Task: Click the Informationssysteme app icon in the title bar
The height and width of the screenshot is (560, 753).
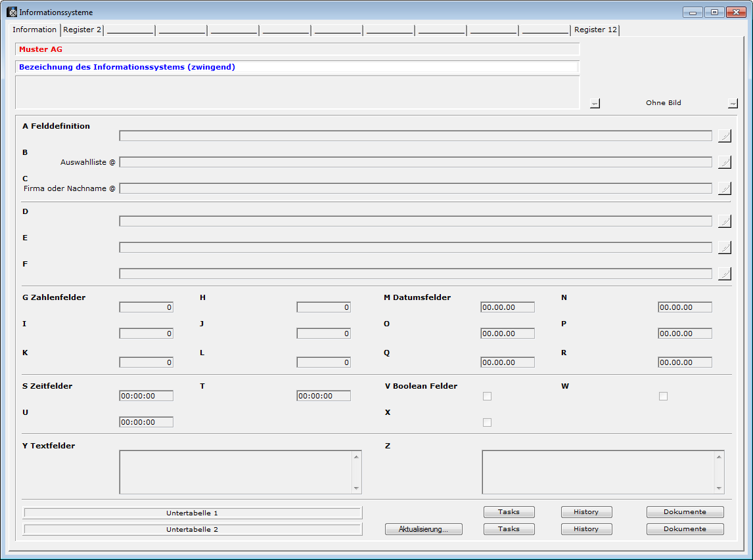Action: 12,12
